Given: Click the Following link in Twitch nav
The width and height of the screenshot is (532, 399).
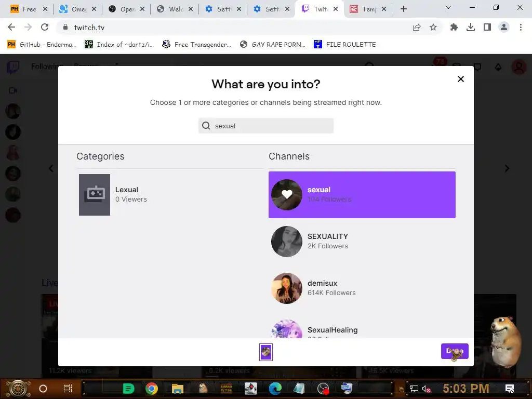Looking at the screenshot, I should pyautogui.click(x=46, y=66).
